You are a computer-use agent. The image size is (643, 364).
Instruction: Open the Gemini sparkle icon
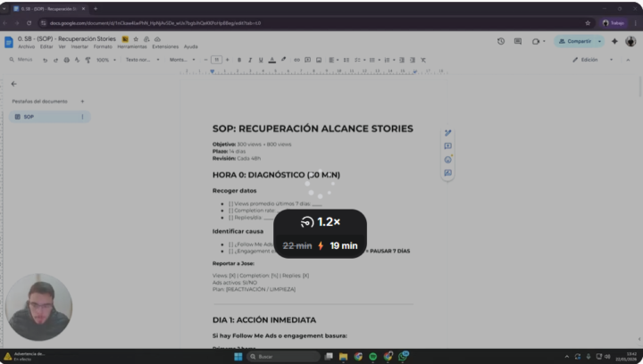614,41
